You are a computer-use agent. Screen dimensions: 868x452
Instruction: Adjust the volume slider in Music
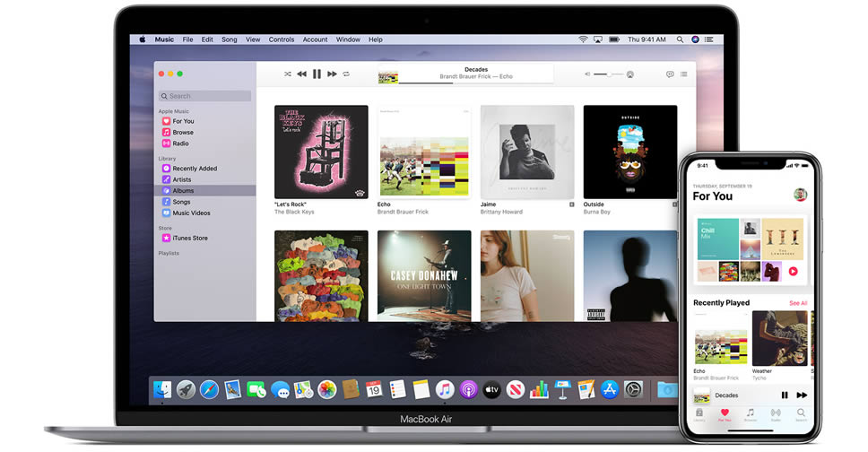(608, 74)
